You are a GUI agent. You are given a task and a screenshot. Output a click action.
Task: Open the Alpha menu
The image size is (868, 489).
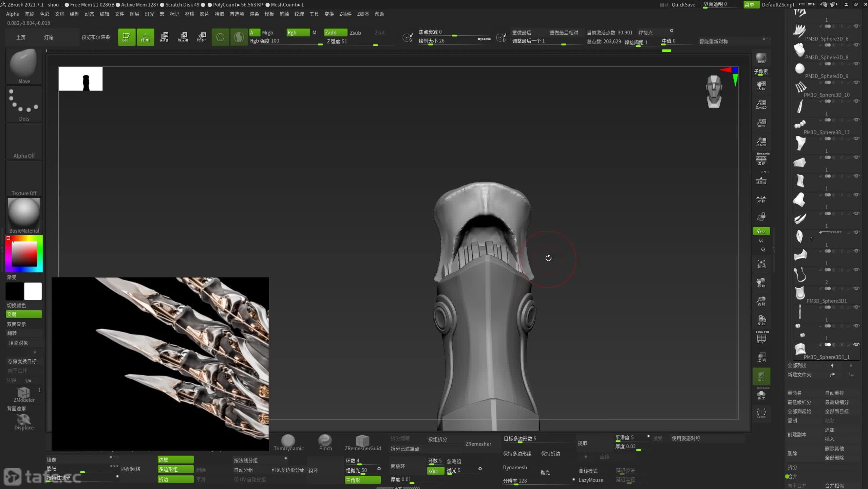13,14
